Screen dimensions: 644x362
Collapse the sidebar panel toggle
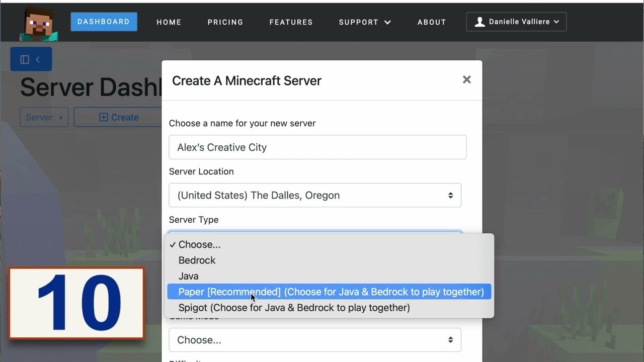click(x=31, y=59)
